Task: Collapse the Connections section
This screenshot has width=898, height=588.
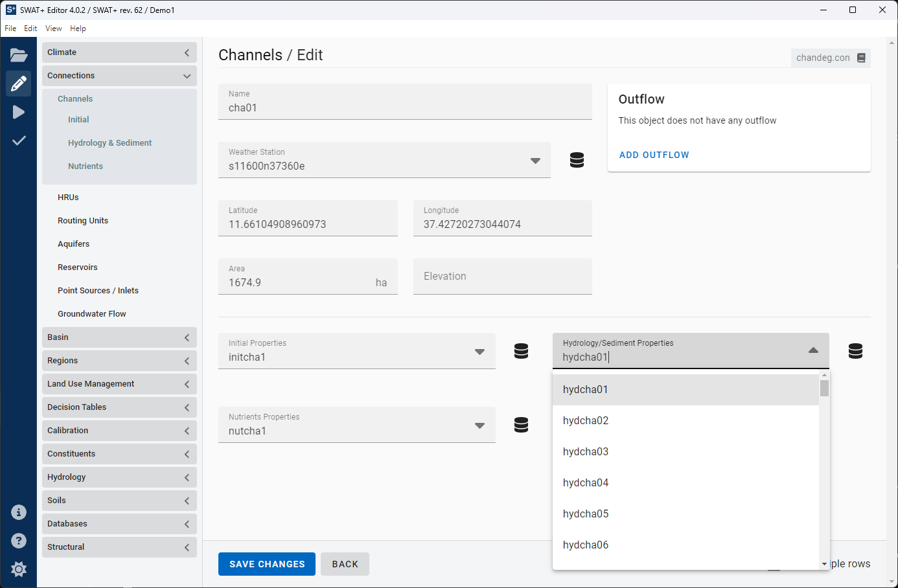Action: (x=119, y=76)
